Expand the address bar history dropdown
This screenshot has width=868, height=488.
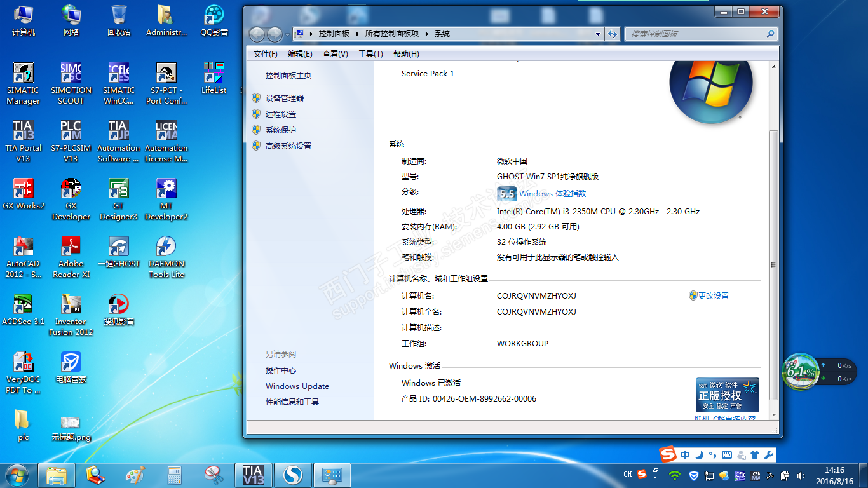point(598,34)
